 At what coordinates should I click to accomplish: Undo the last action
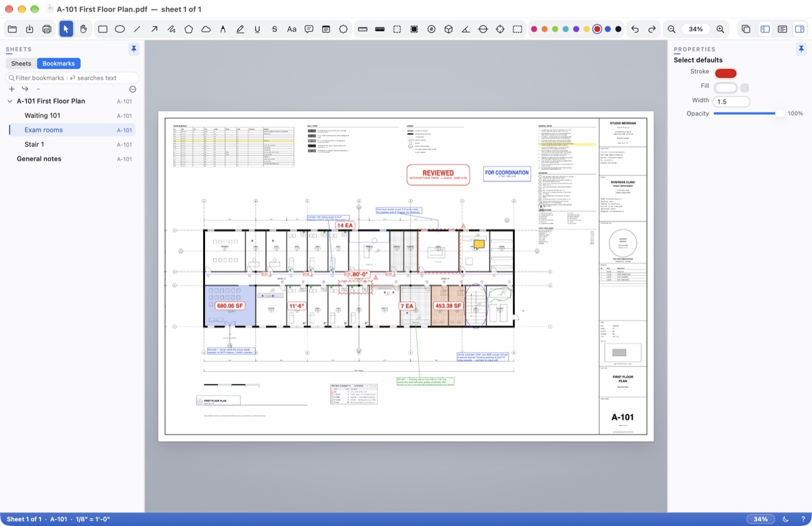635,29
